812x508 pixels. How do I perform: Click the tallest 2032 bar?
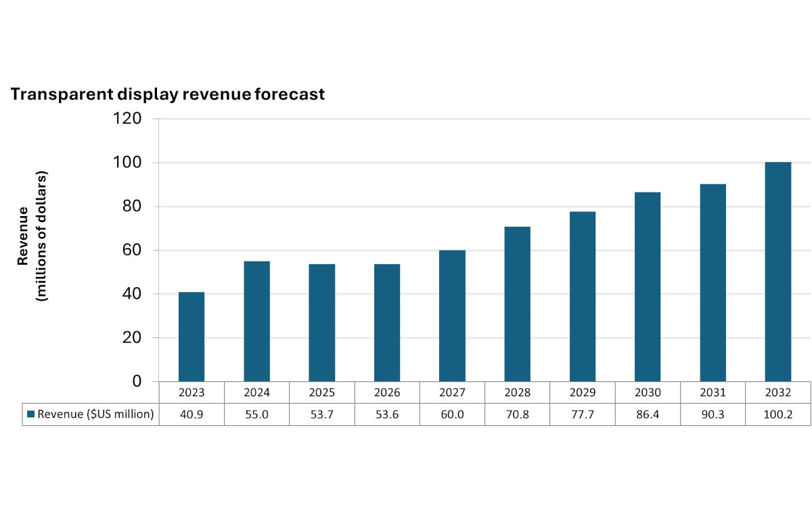(x=778, y=271)
